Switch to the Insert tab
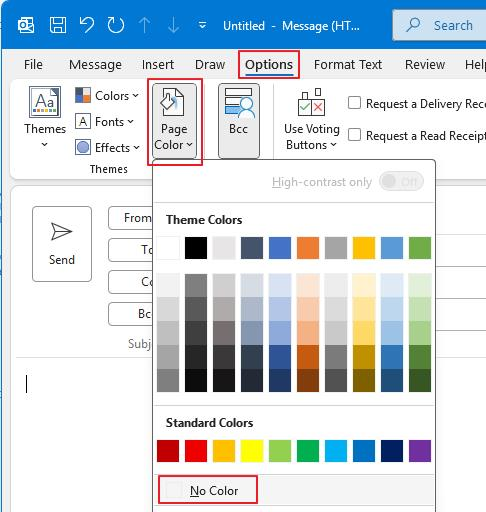Viewport: 486px width, 512px height. pyautogui.click(x=158, y=65)
